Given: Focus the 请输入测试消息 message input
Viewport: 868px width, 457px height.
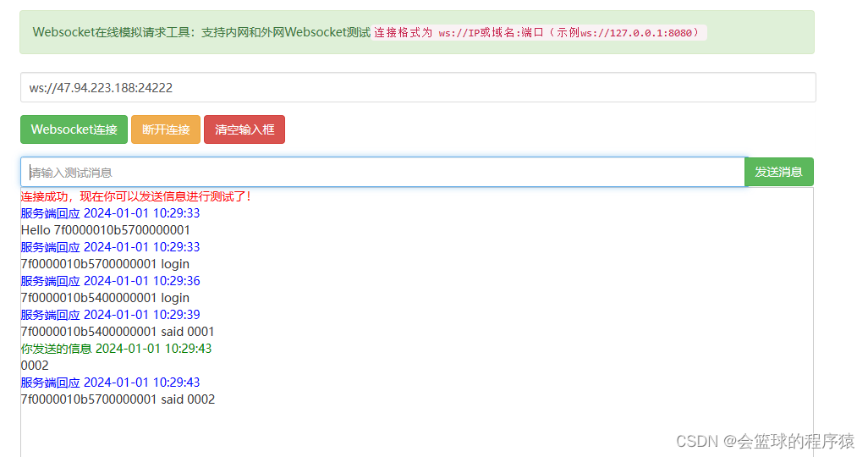Looking at the screenshot, I should click(382, 173).
